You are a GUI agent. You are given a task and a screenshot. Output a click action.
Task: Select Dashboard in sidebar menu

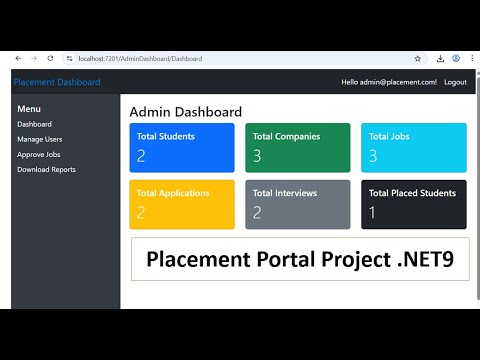[34, 124]
